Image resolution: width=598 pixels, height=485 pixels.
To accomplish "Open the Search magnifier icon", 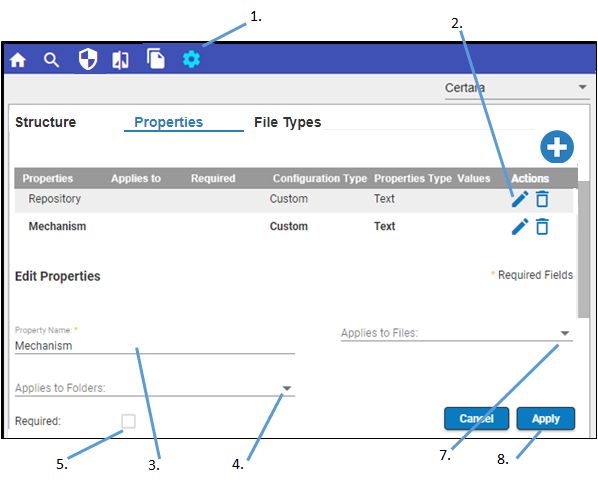I will 51,60.
